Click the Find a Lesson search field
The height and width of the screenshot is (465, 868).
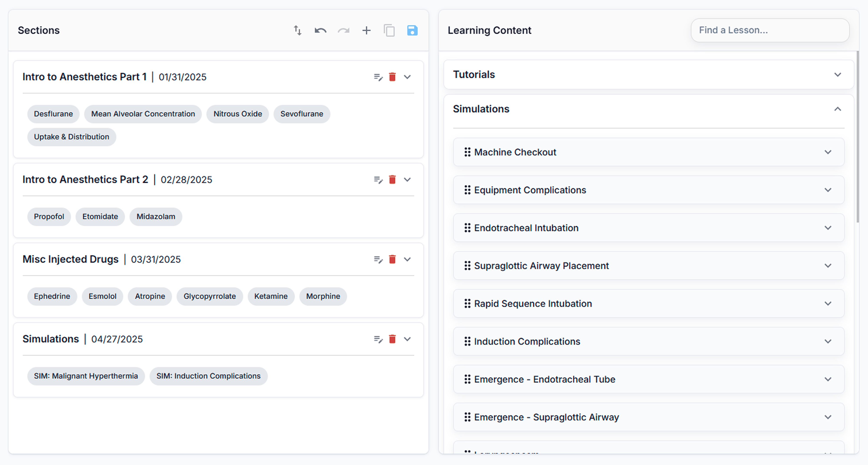(770, 30)
